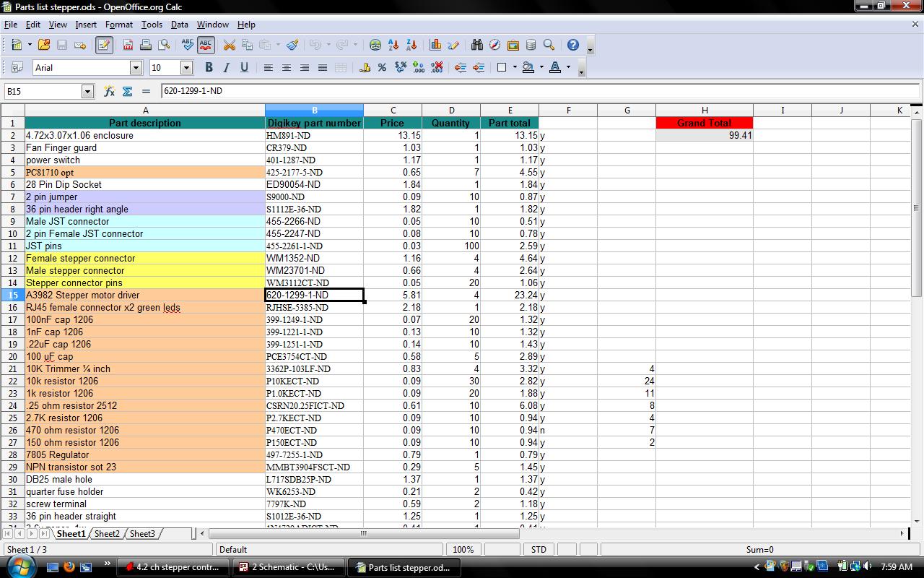Open the Function Wizard
This screenshot has height=578, width=924.
click(109, 91)
